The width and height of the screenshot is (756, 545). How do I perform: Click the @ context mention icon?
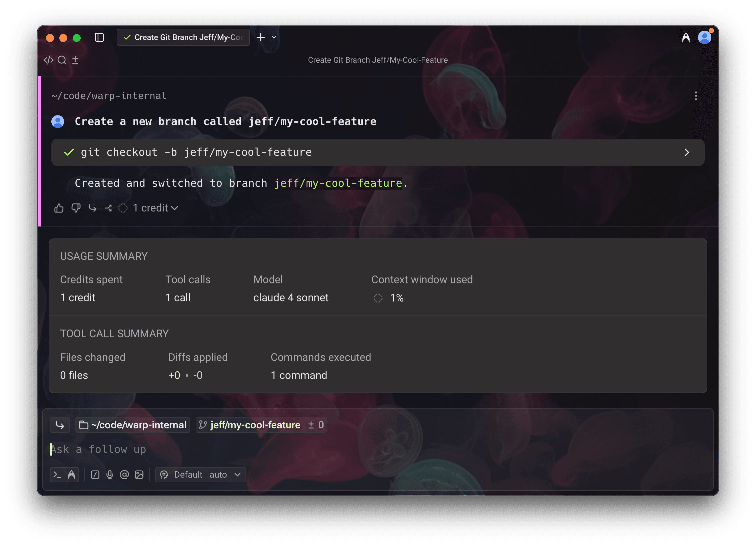pos(124,475)
